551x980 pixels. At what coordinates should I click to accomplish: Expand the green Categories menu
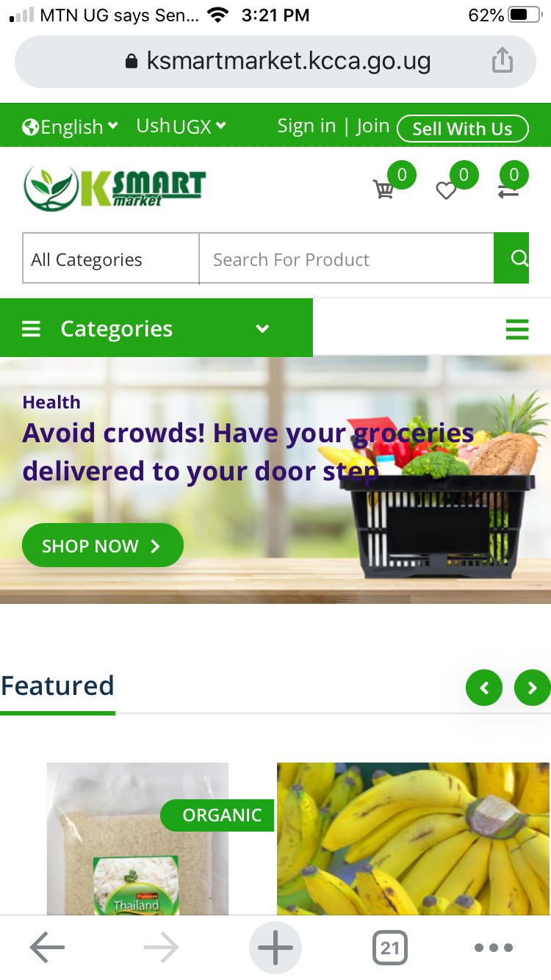tap(156, 328)
